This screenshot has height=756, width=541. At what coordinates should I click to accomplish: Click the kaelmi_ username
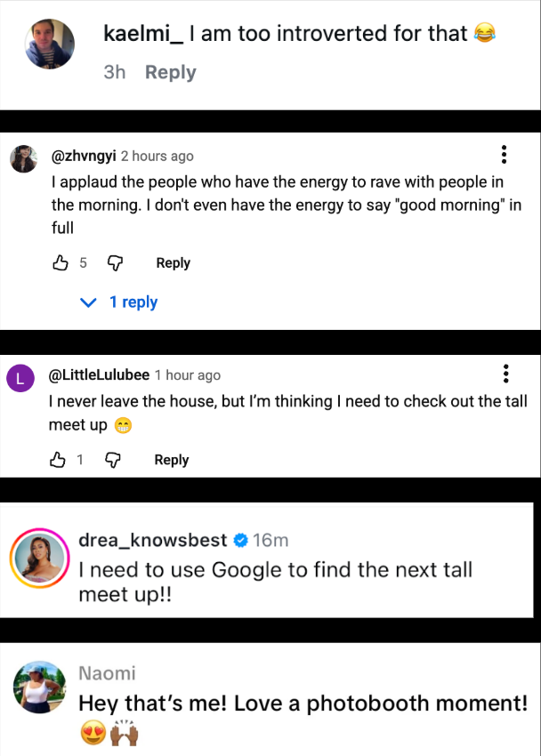143,34
